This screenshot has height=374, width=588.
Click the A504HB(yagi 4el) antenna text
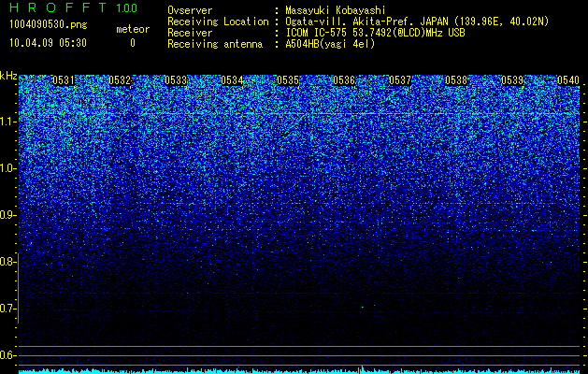(330, 44)
